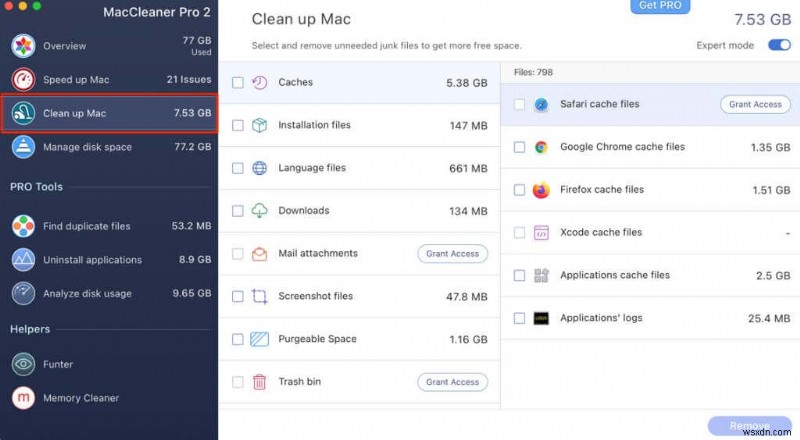The width and height of the screenshot is (800, 440).
Task: Click the Uninstall applications icon
Action: [23, 260]
